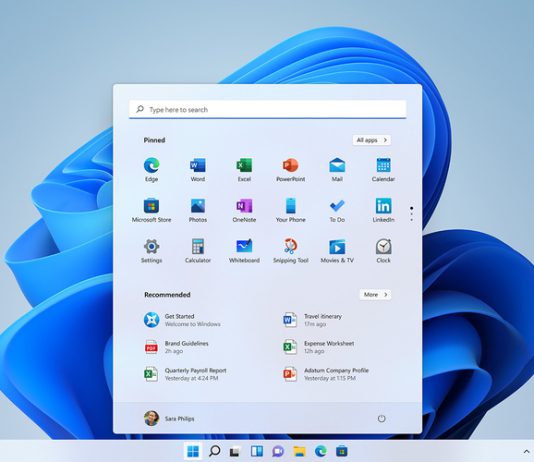Open Excel in the pinned grid
Viewport: 534px width, 462px height.
pyautogui.click(x=244, y=169)
